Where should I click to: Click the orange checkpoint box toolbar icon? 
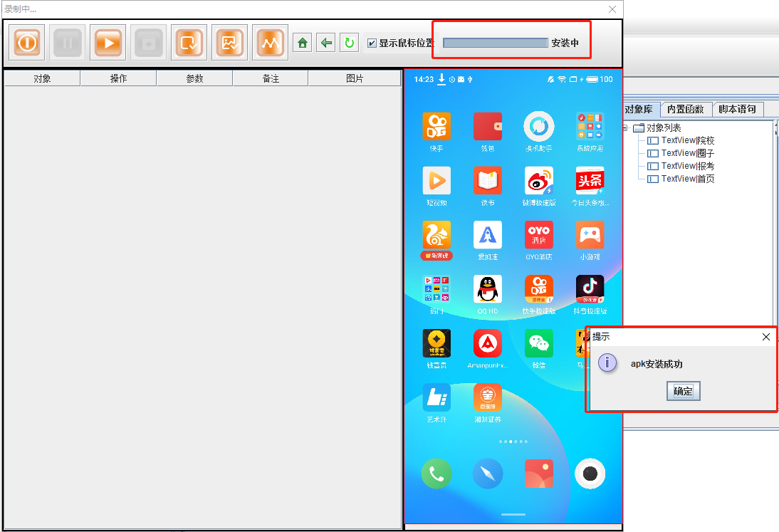189,43
